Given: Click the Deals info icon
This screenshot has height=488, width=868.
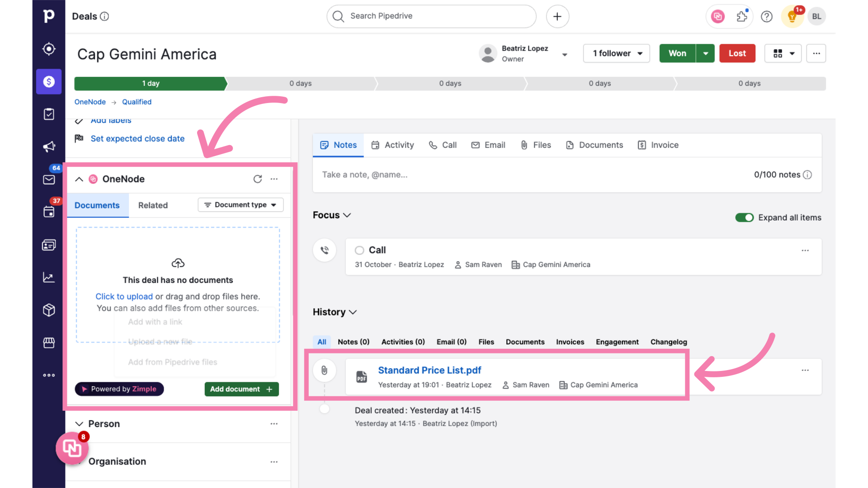Looking at the screenshot, I should coord(104,16).
